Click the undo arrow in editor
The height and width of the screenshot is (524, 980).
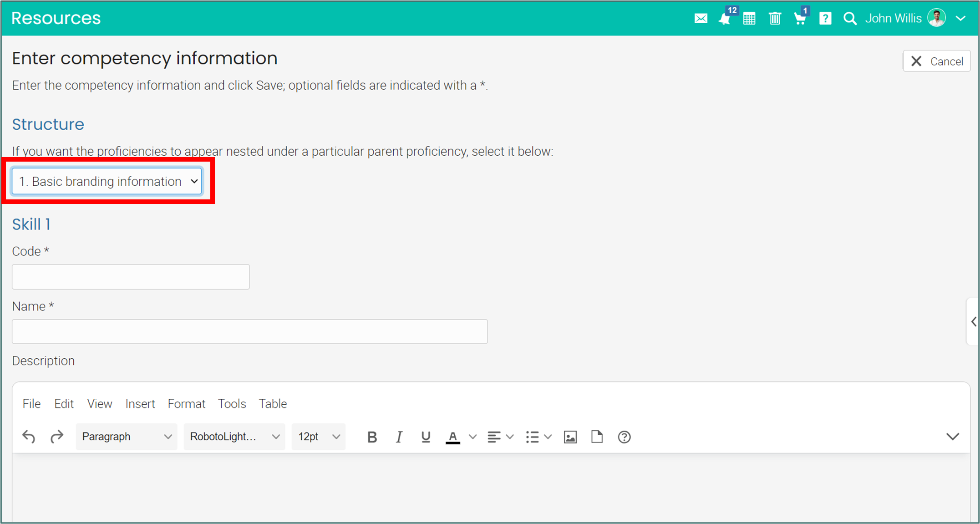pyautogui.click(x=29, y=437)
